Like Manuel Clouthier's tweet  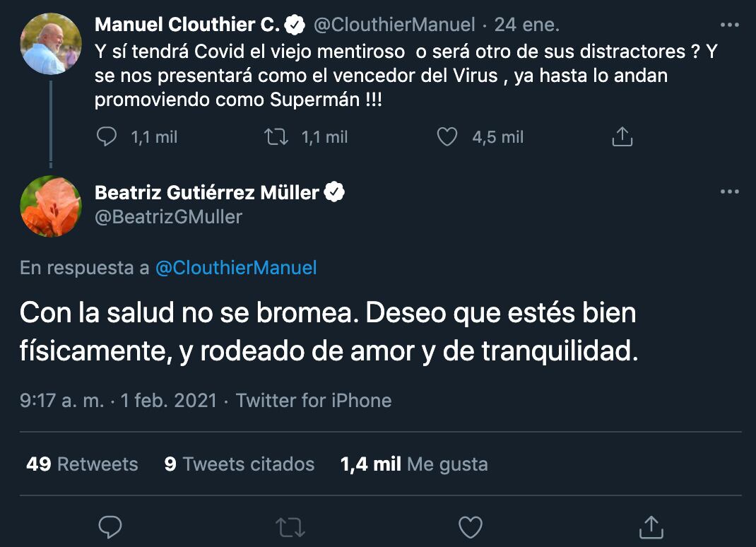447,136
